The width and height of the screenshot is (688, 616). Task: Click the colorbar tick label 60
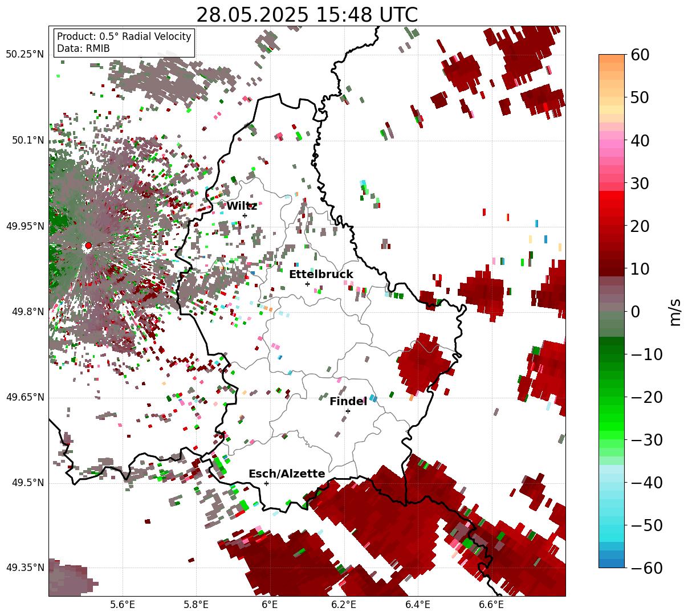click(x=641, y=55)
